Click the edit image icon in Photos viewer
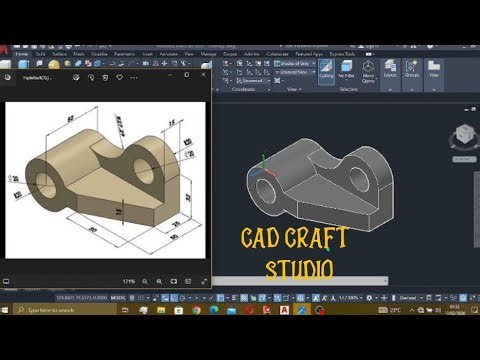The width and height of the screenshot is (480, 360). (76, 77)
